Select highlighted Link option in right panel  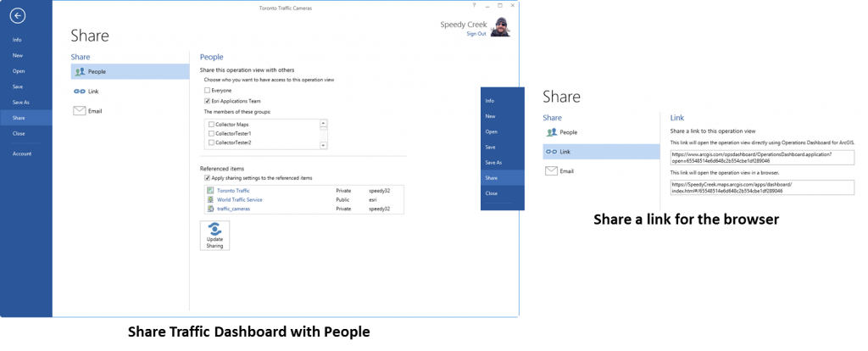601,152
